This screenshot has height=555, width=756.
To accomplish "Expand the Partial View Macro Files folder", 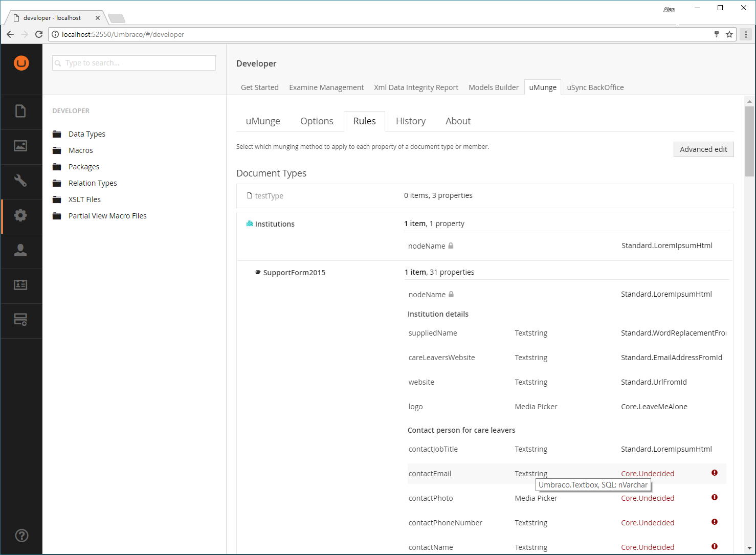I will 100,216.
